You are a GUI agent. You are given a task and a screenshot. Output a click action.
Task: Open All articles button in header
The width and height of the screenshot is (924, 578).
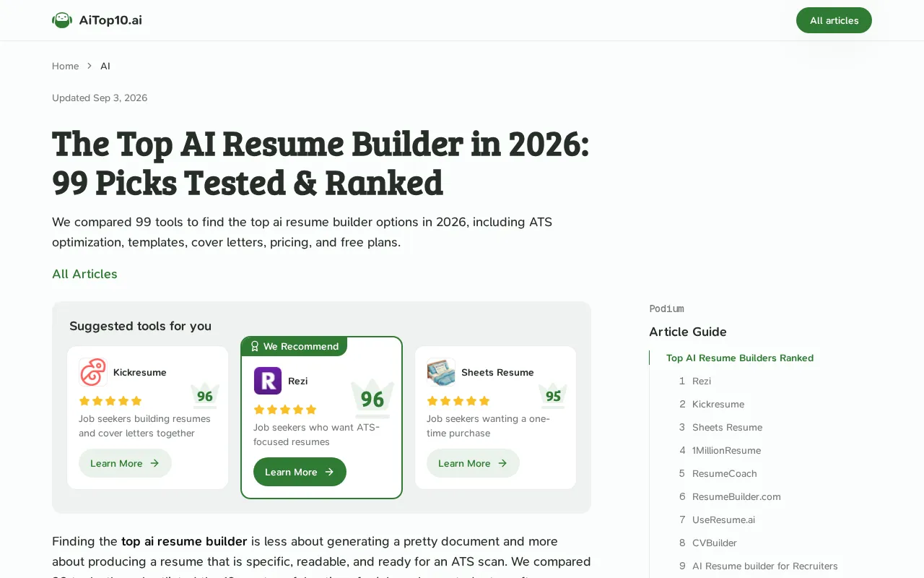click(x=834, y=20)
